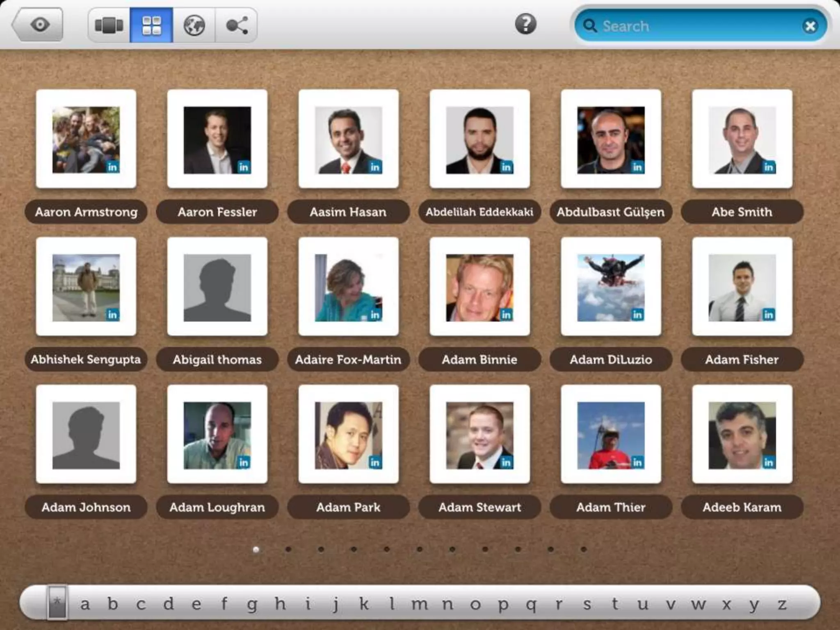Image resolution: width=840 pixels, height=630 pixels.
Task: Open the help question mark
Action: [x=525, y=24]
